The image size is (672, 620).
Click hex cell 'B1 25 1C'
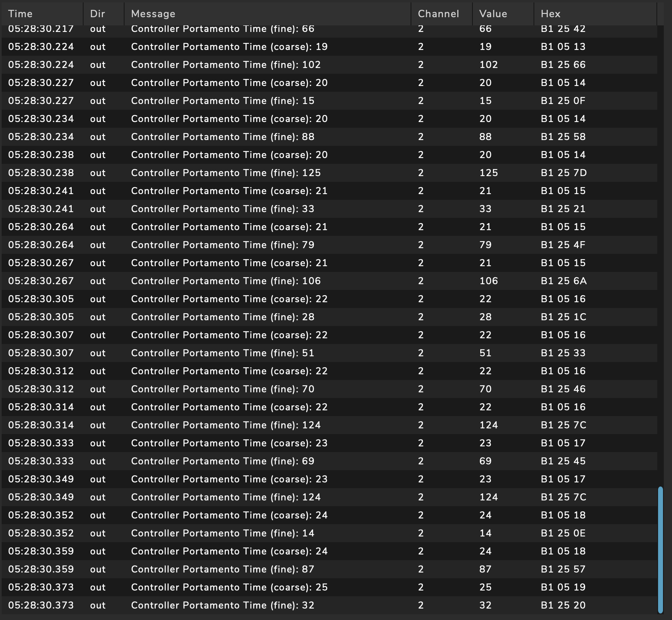[563, 317]
